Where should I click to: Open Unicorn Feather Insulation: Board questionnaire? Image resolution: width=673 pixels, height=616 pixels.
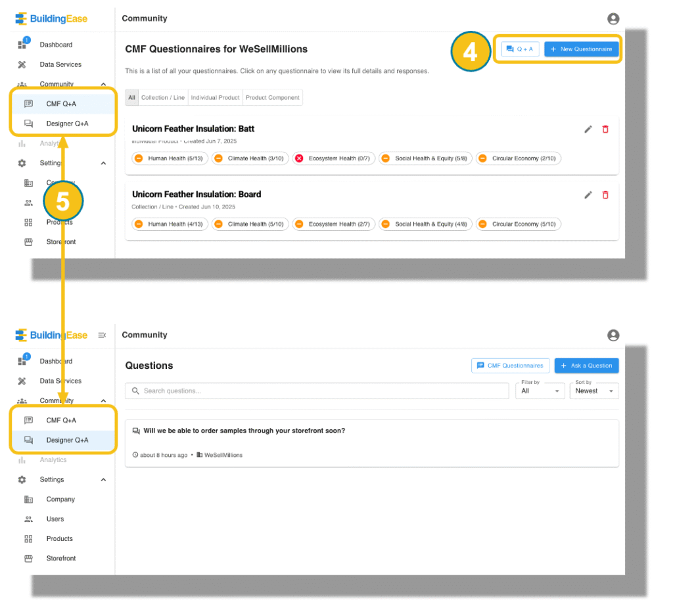(x=197, y=195)
